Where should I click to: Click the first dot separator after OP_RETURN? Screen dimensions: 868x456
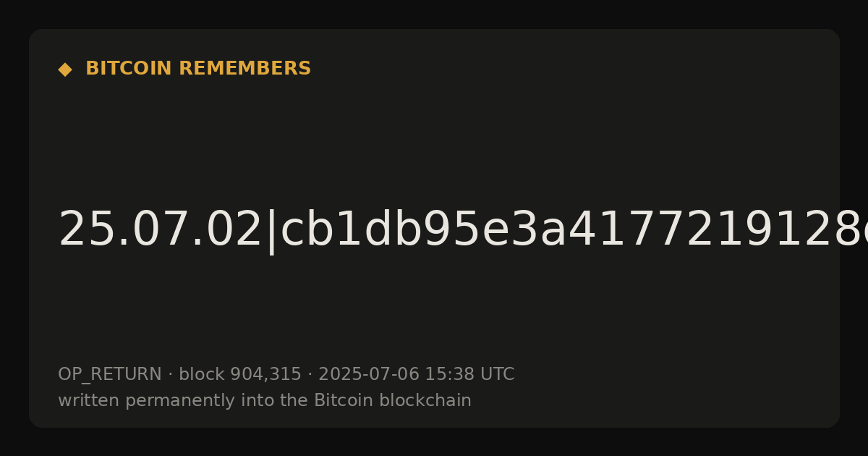click(170, 375)
